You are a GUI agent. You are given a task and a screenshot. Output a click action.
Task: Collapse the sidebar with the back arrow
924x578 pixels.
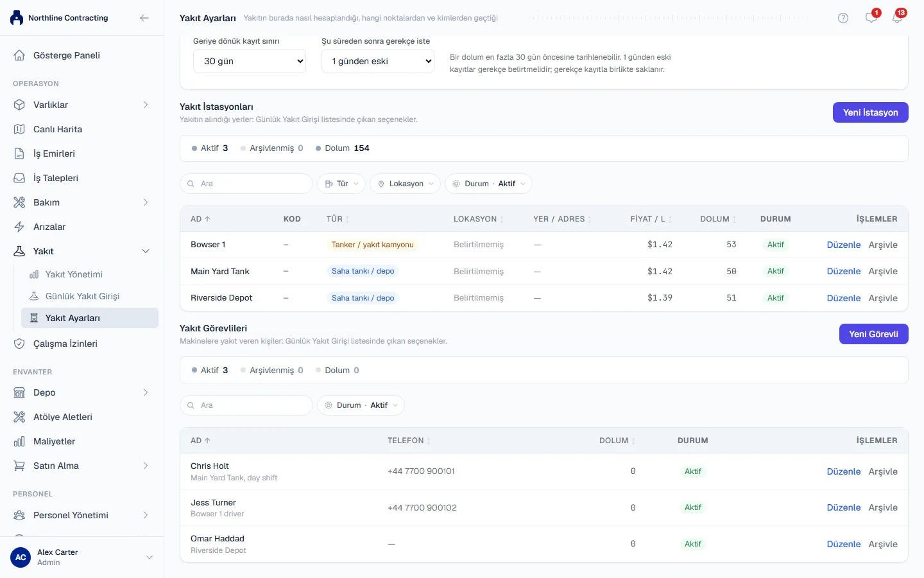tap(144, 18)
